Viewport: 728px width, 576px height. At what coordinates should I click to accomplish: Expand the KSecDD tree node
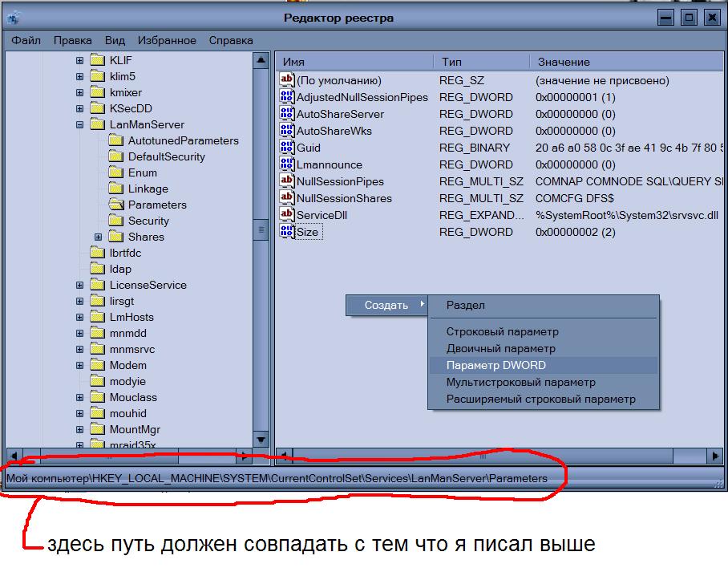pos(79,108)
